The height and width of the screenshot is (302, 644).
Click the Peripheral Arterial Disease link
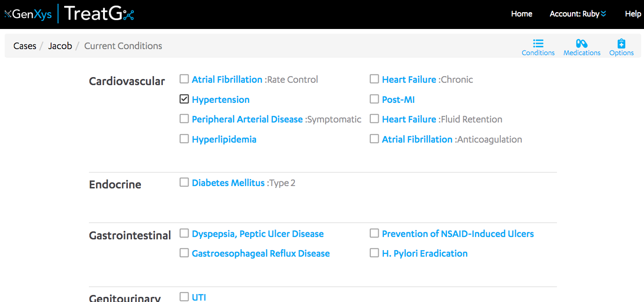pos(247,119)
